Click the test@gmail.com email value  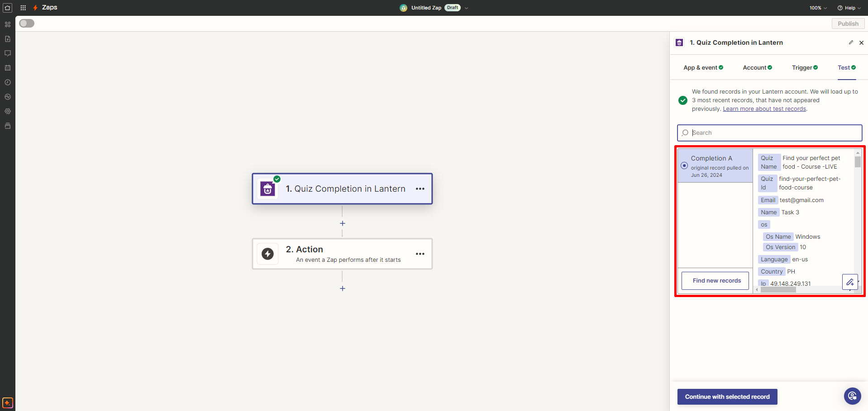[801, 200]
